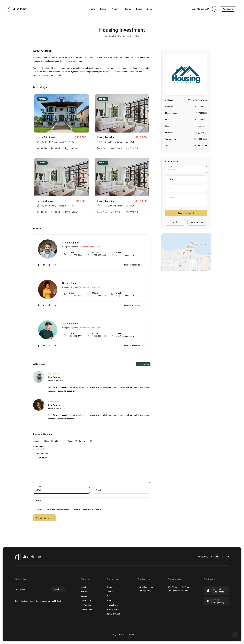Click the Leave a Review button

click(x=143, y=364)
